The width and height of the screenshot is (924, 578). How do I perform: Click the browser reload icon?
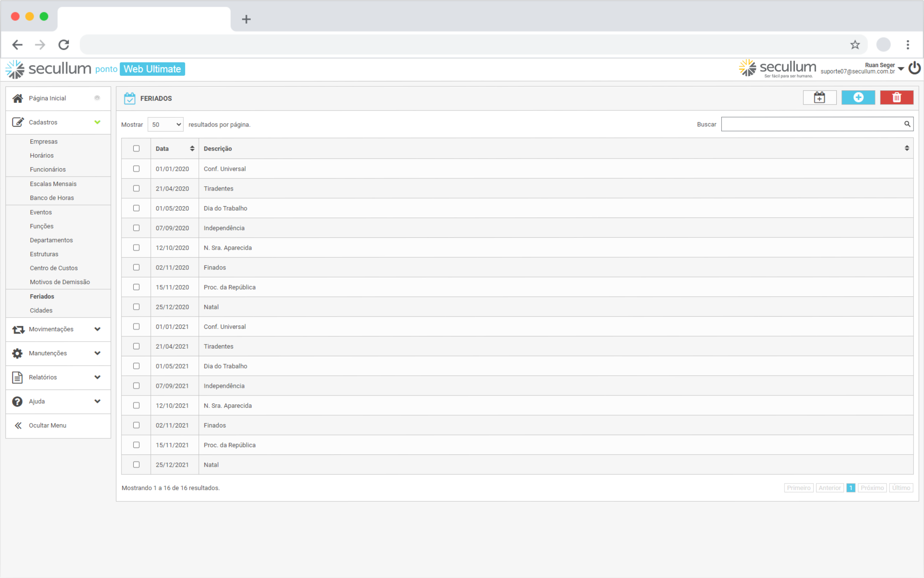64,45
